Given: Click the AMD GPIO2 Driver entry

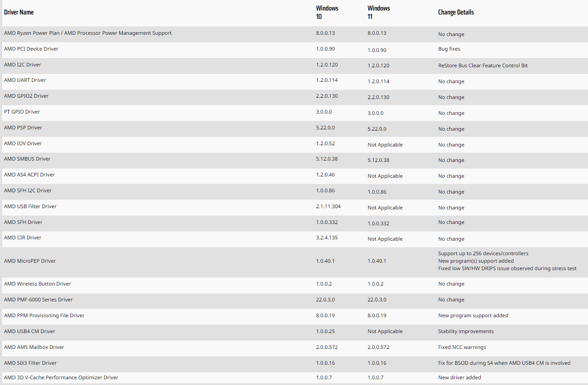Looking at the screenshot, I should click(x=26, y=96).
